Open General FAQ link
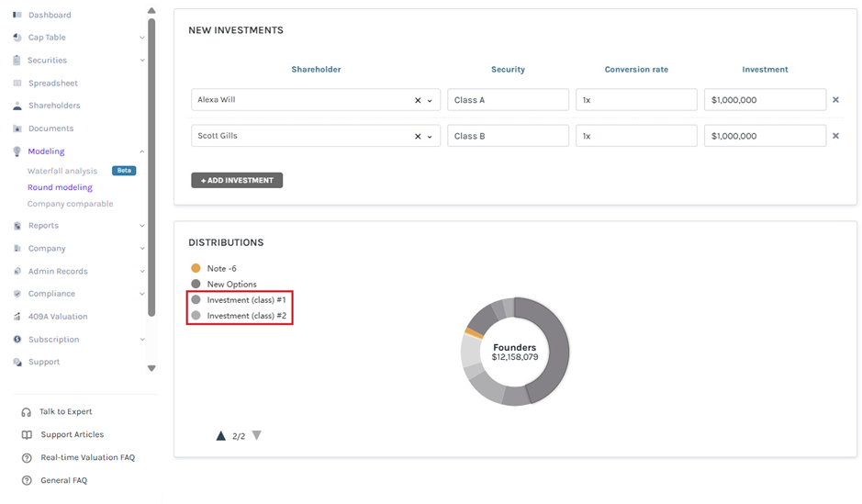The height and width of the screenshot is (504, 862). [x=63, y=481]
